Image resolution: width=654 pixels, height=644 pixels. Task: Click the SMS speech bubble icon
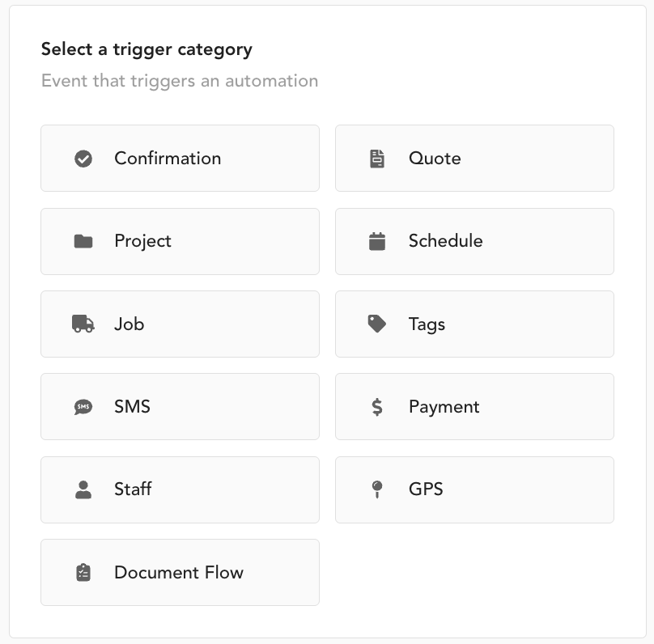click(83, 407)
